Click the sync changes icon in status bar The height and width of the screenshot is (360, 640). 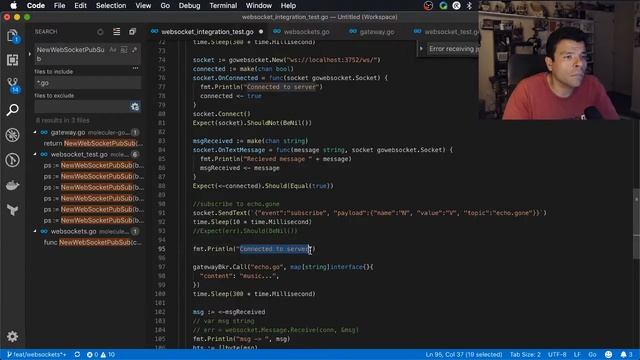click(x=77, y=354)
